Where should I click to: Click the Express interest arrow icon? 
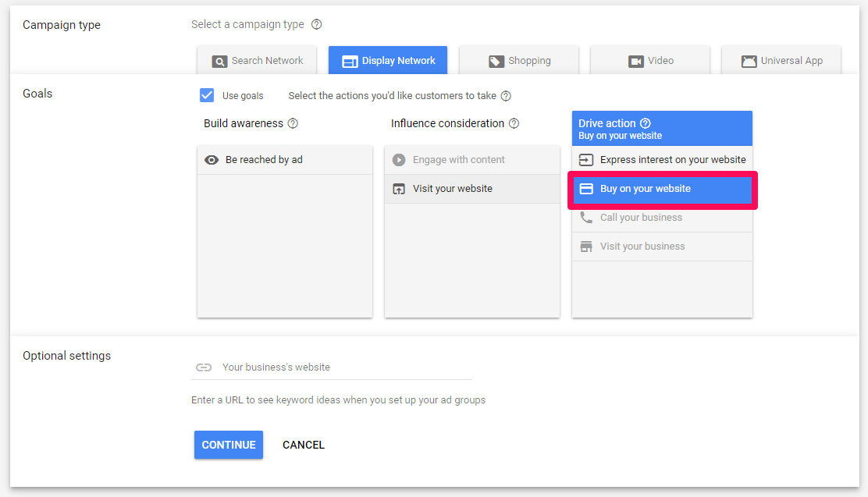click(x=585, y=160)
